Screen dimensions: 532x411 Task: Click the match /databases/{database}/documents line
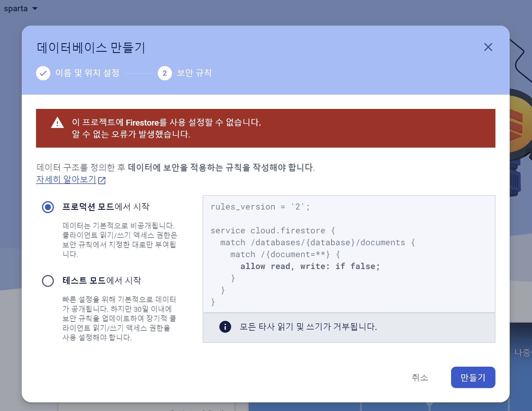coord(318,243)
